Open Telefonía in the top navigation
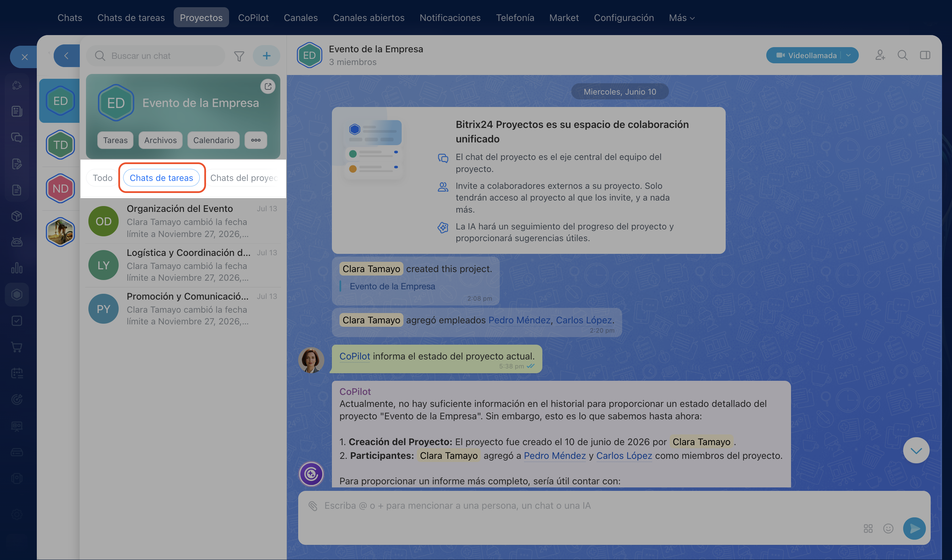The height and width of the screenshot is (560, 952). click(x=515, y=18)
